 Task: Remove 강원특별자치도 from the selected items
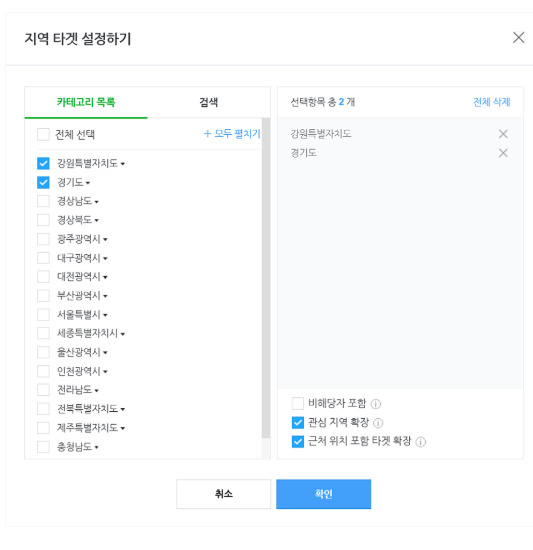click(503, 134)
